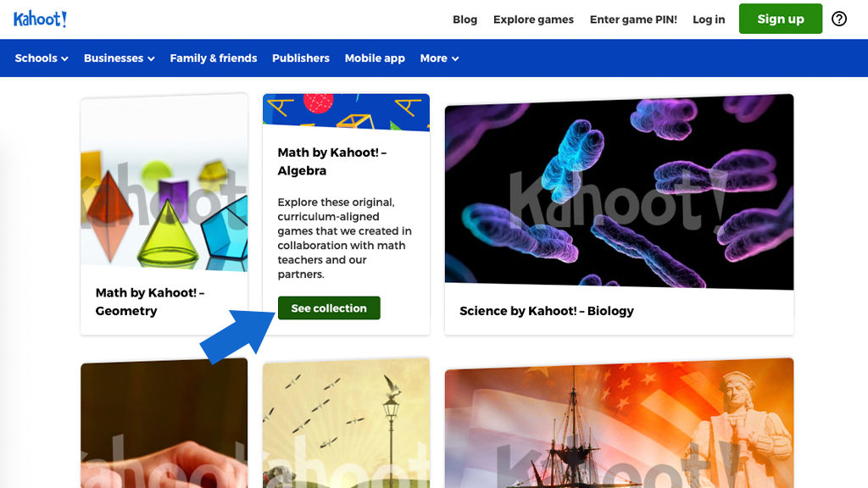This screenshot has width=868, height=488.
Task: Open the help question mark icon
Action: (x=839, y=19)
